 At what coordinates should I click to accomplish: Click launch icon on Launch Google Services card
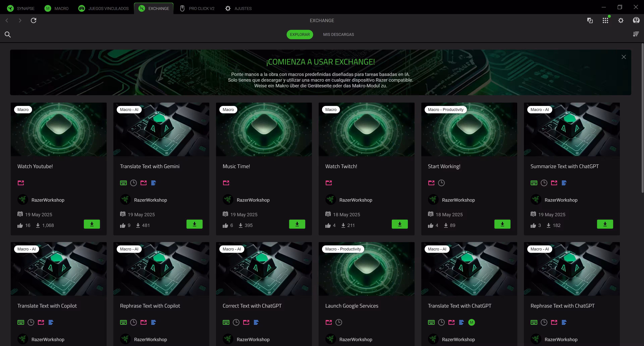pos(329,322)
